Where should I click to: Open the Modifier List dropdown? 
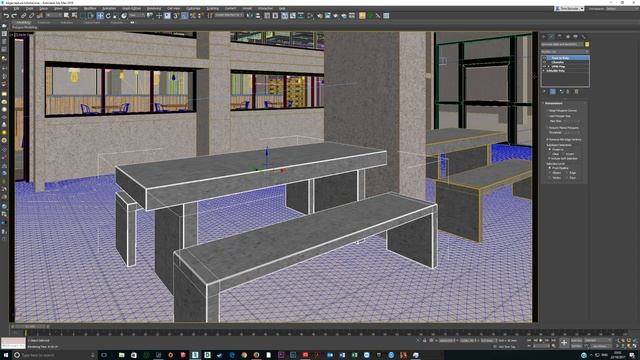coord(565,52)
